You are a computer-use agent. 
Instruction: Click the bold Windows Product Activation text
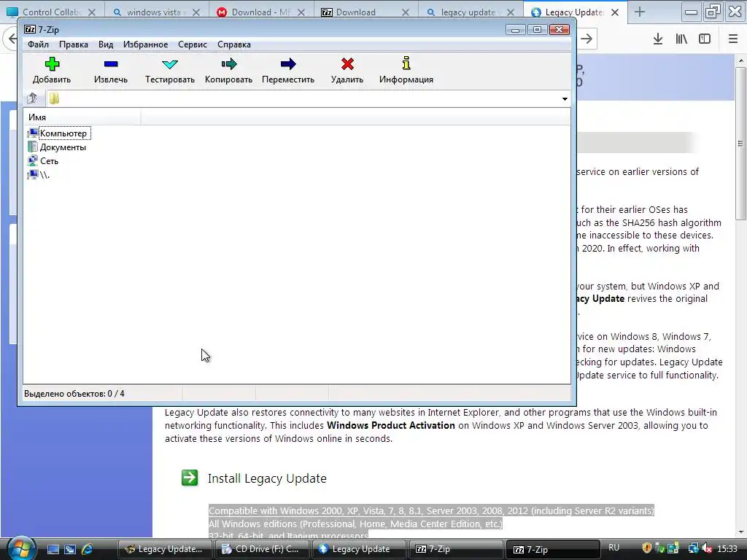click(x=391, y=425)
